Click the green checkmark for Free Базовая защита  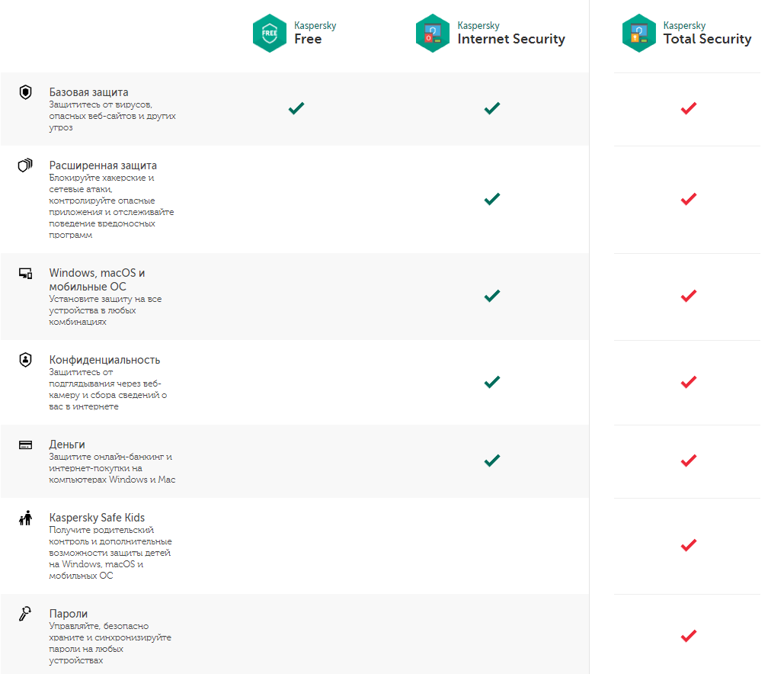[296, 108]
